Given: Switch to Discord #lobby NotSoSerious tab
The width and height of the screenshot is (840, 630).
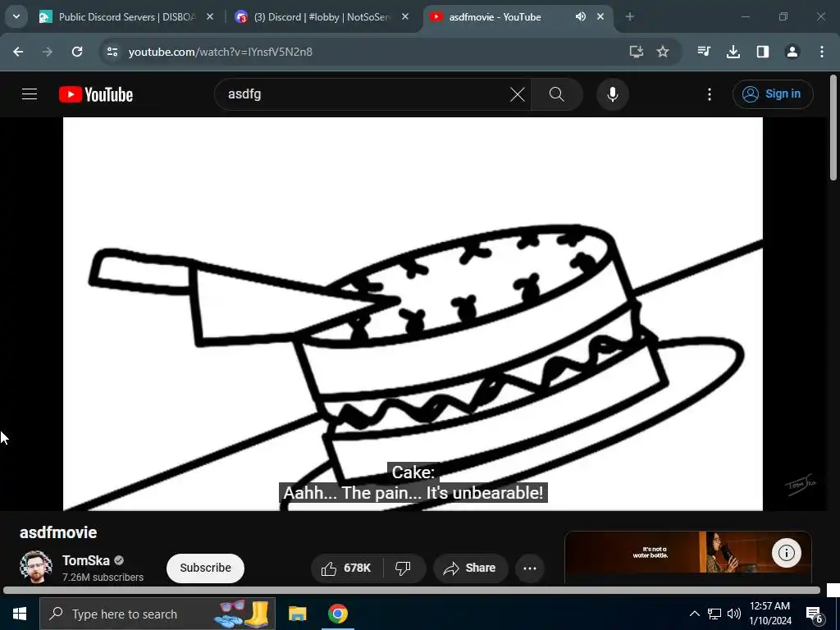Looking at the screenshot, I should point(322,17).
